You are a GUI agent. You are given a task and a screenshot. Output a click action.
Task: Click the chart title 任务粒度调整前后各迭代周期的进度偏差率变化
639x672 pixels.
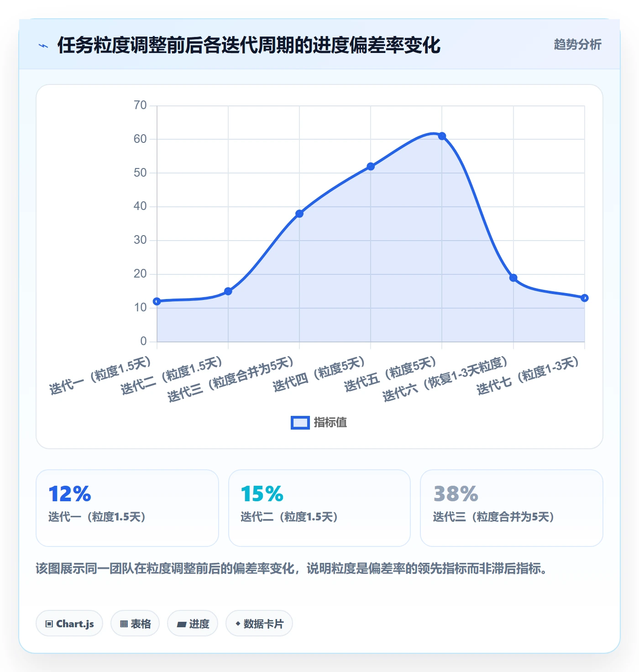[249, 45]
